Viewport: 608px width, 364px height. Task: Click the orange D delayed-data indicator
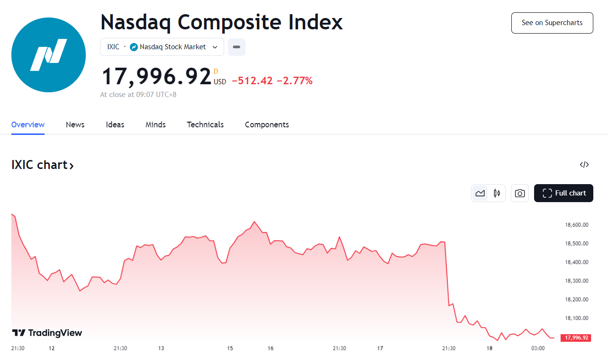tap(216, 71)
